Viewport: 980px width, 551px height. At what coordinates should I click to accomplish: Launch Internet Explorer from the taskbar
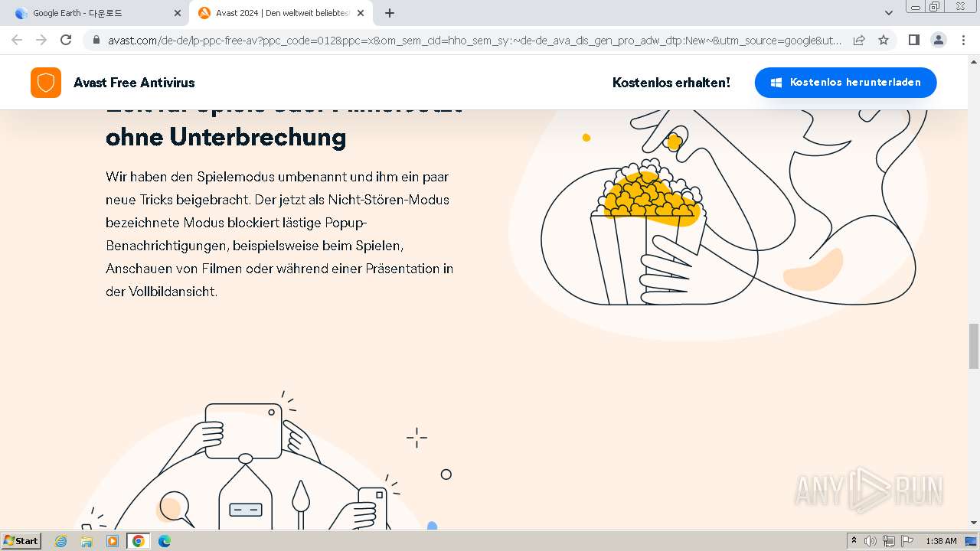[60, 541]
